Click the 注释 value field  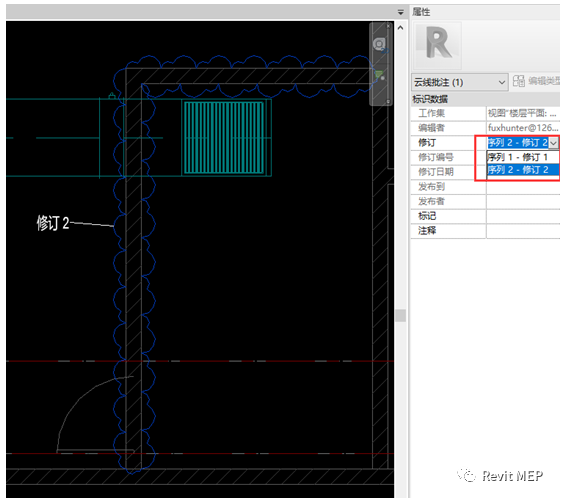point(523,231)
